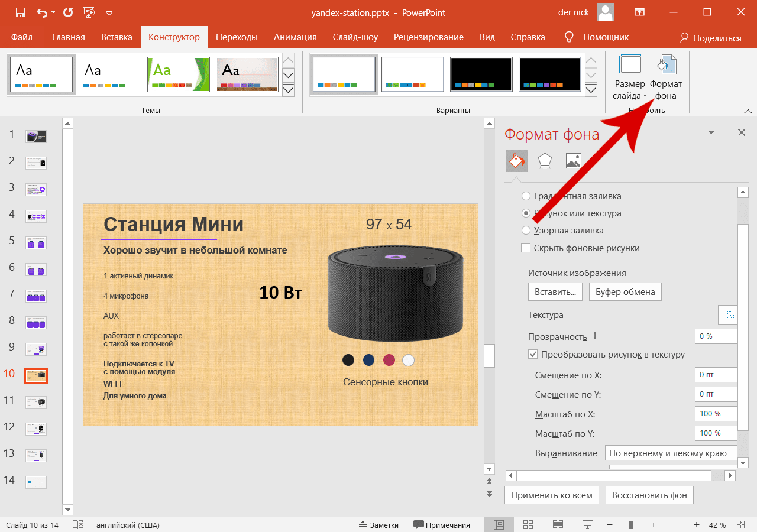Open the Рецензирование tab
Screen dimensions: 757x532
pyautogui.click(x=430, y=37)
